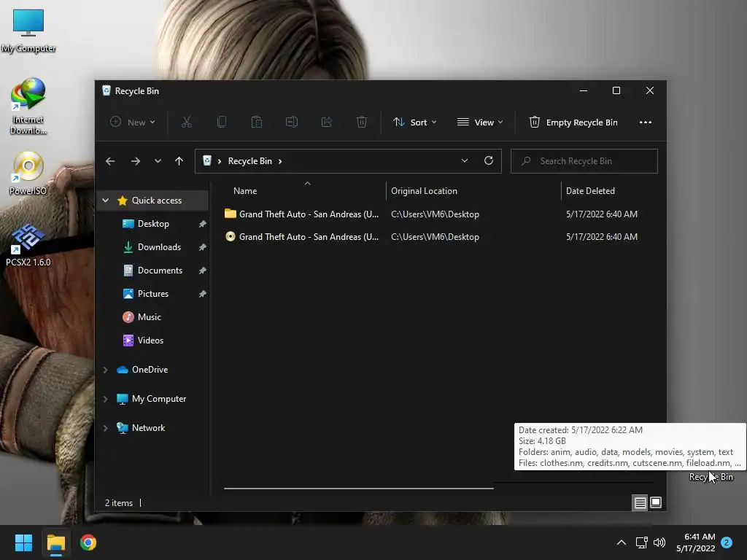Open Pictures in navigation pane
The width and height of the screenshot is (747, 560).
click(x=152, y=294)
